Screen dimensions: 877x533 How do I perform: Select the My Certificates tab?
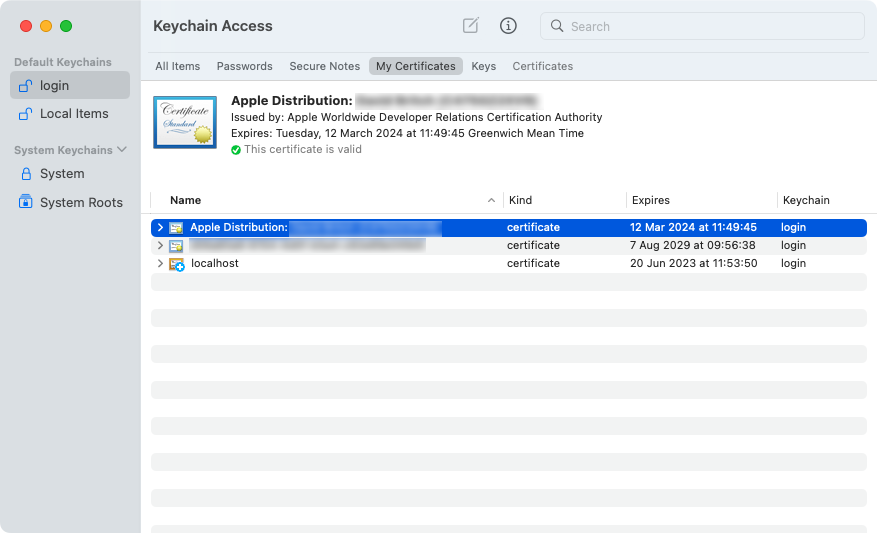click(x=416, y=66)
